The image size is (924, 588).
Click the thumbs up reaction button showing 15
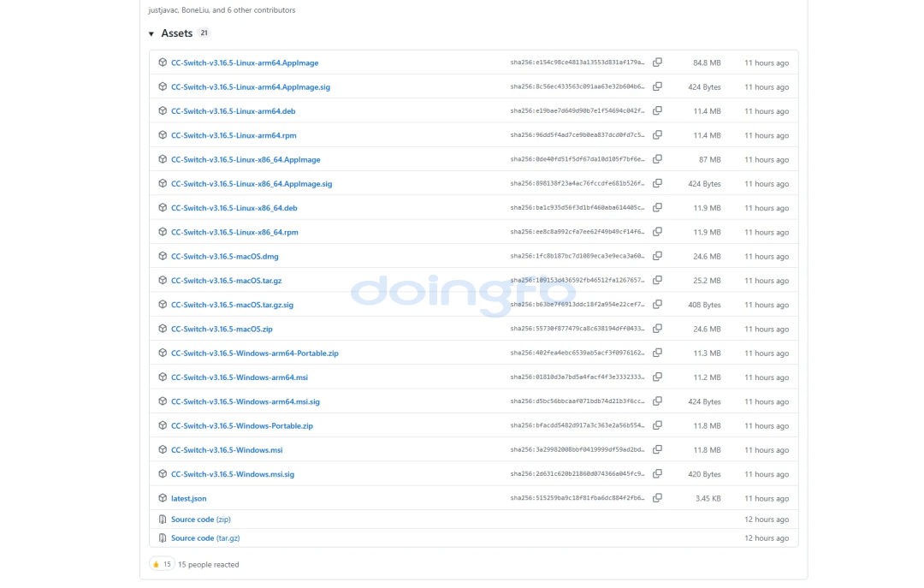162,564
